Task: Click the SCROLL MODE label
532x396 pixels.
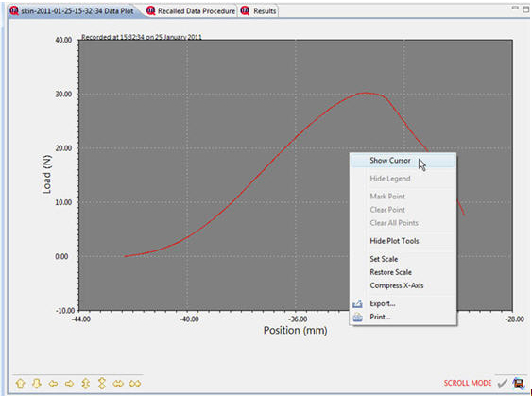Action: tap(468, 383)
